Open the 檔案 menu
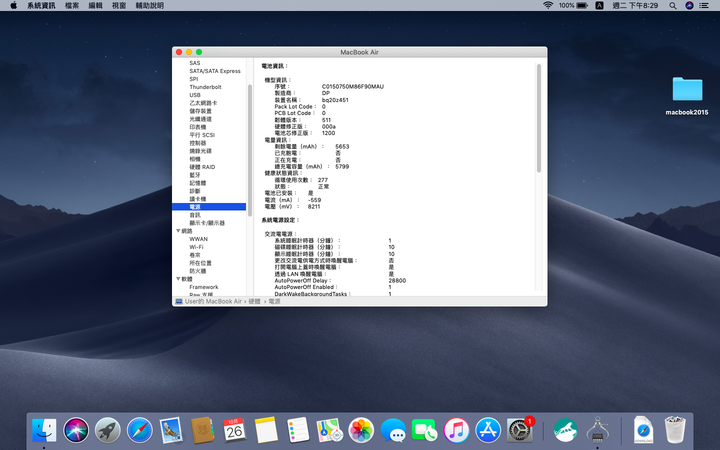 point(72,6)
